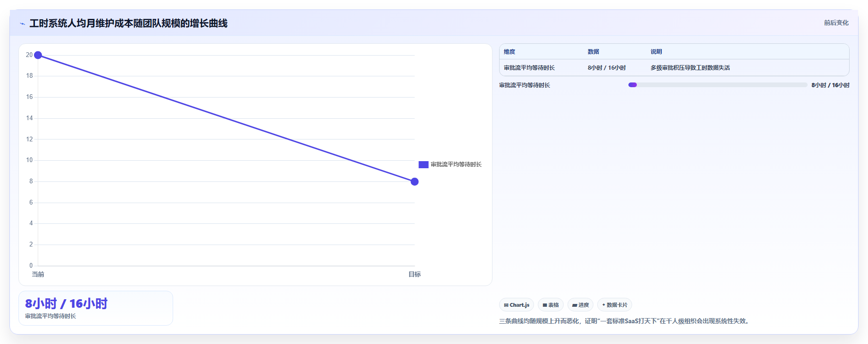Click the legend text 审批流平均等待时长
This screenshot has width=868, height=344.
[x=456, y=164]
